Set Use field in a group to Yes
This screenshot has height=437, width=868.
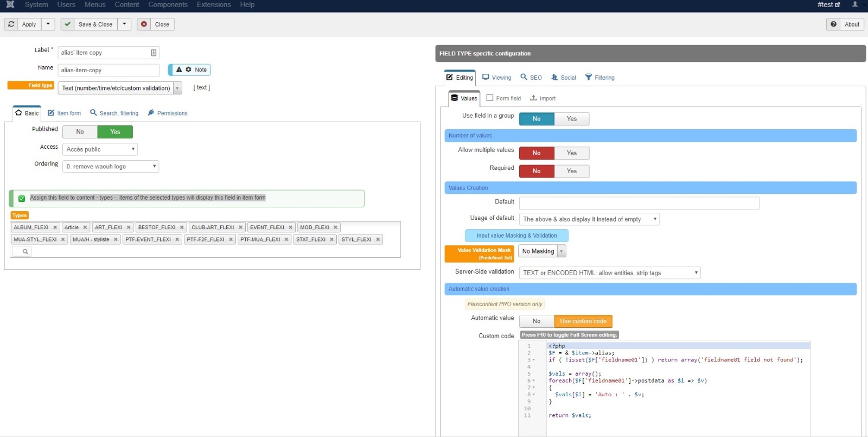pos(572,119)
